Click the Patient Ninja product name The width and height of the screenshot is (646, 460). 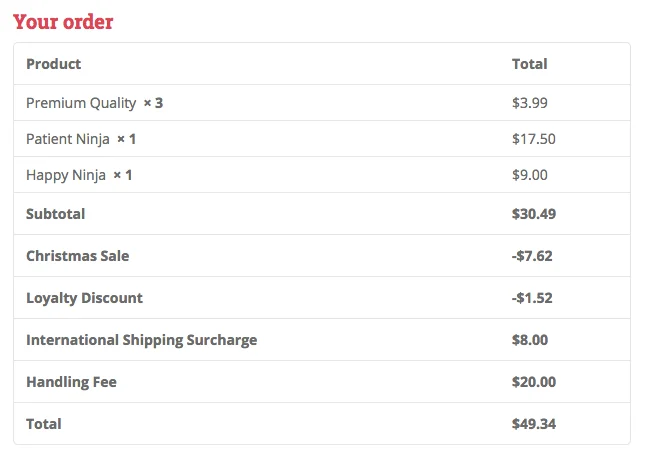coord(68,139)
